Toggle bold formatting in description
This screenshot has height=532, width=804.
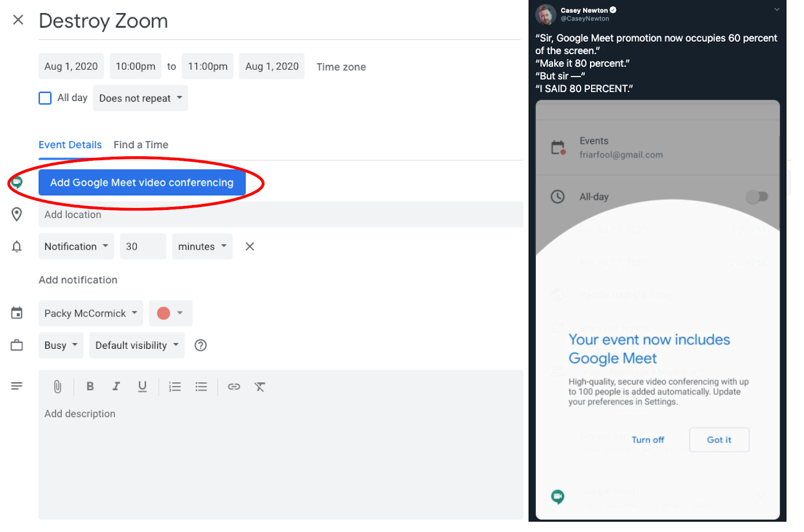coord(90,386)
